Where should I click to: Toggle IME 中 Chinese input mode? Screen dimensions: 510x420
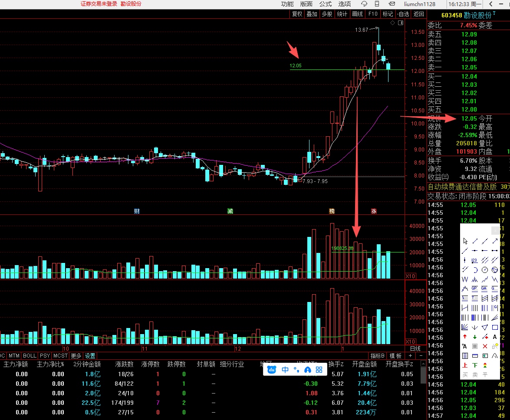tap(285, 370)
